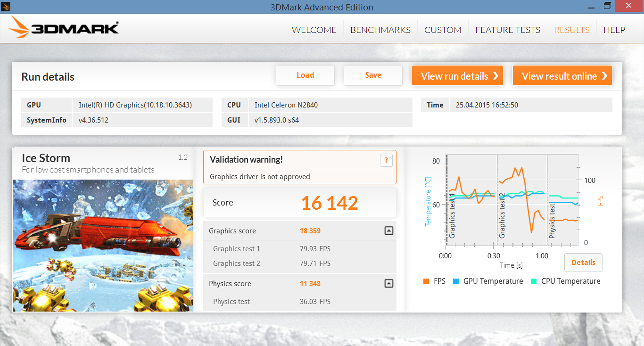Go to the Benchmarks tab
Image resolution: width=644 pixels, height=346 pixels.
click(380, 30)
